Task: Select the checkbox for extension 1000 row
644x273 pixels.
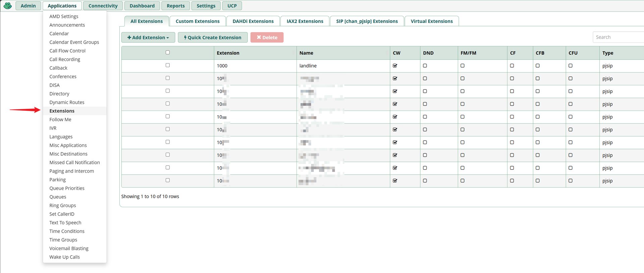Action: tap(168, 65)
